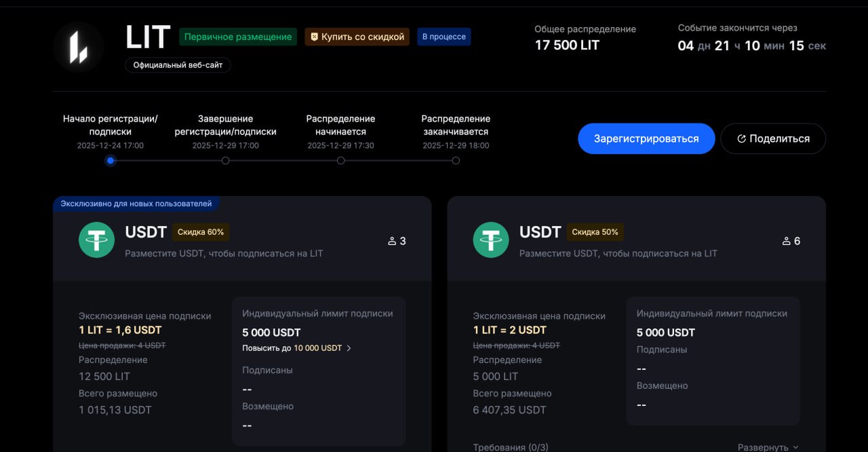
Task: Expand the Развернуть requirements section
Action: [x=768, y=447]
